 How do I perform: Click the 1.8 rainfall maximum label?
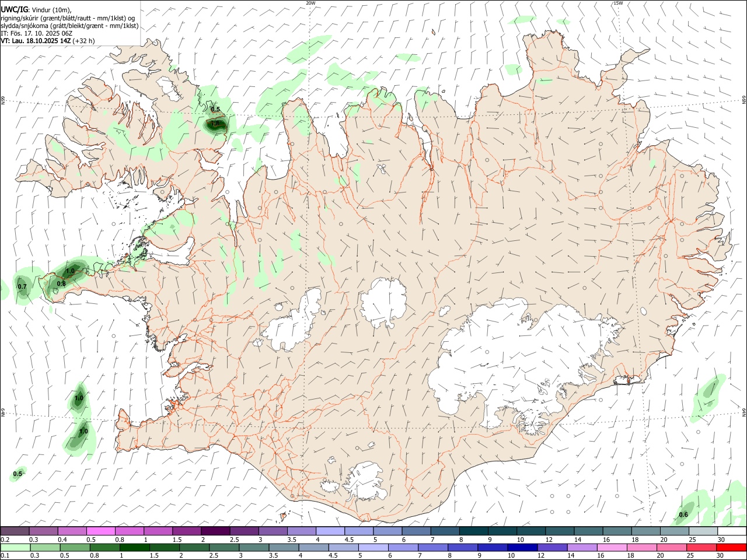pos(215,124)
